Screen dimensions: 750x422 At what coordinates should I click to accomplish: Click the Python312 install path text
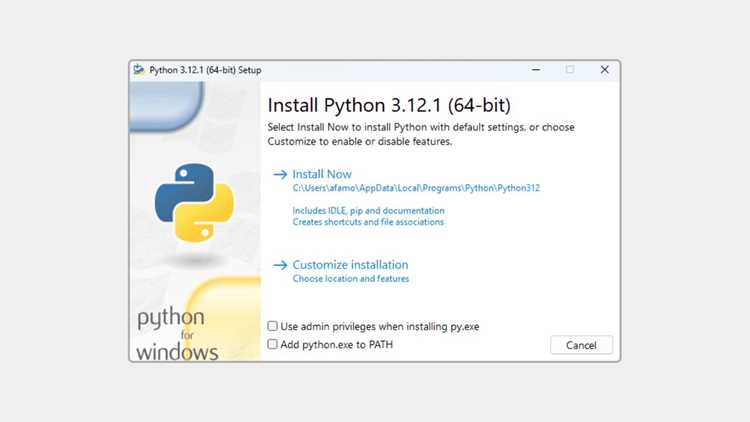pos(416,188)
